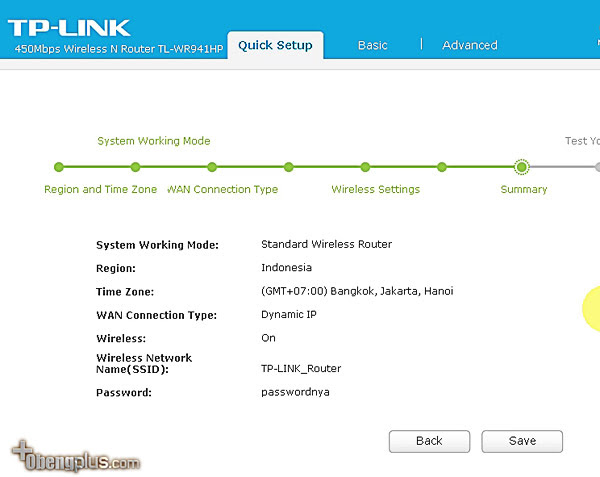Click the TP-LINK_Router SSID value
The image size is (600, 477).
(x=301, y=369)
